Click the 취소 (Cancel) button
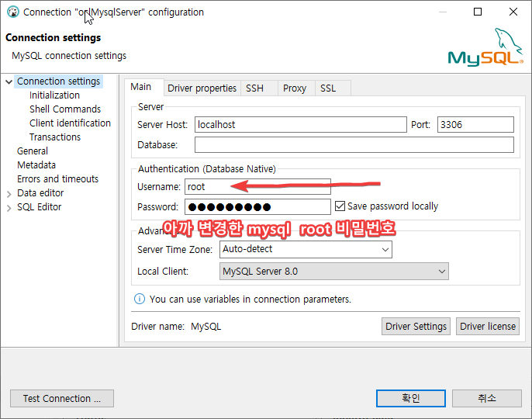 [x=486, y=398]
